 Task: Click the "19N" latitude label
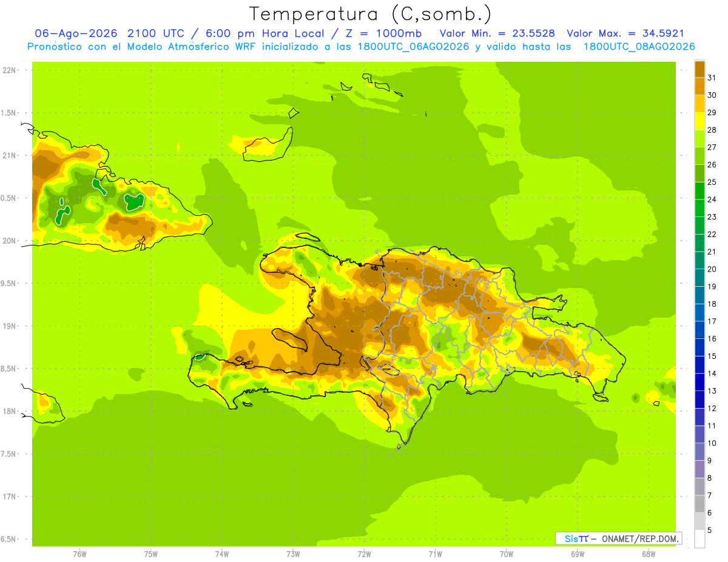(x=10, y=326)
